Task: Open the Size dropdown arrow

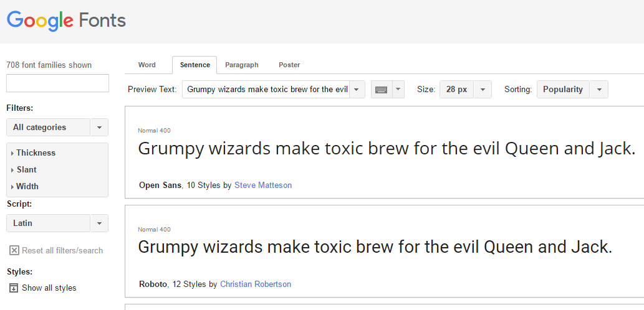Action: (483, 90)
